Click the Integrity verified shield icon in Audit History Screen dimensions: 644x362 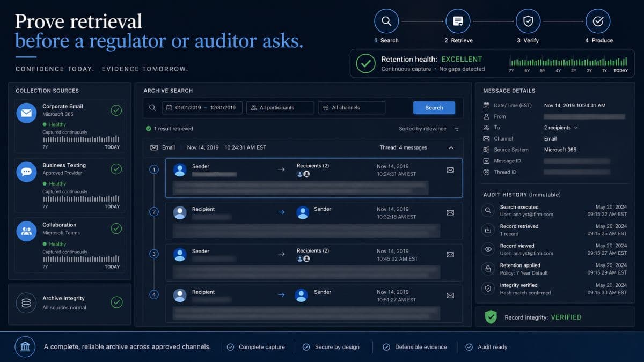click(488, 289)
